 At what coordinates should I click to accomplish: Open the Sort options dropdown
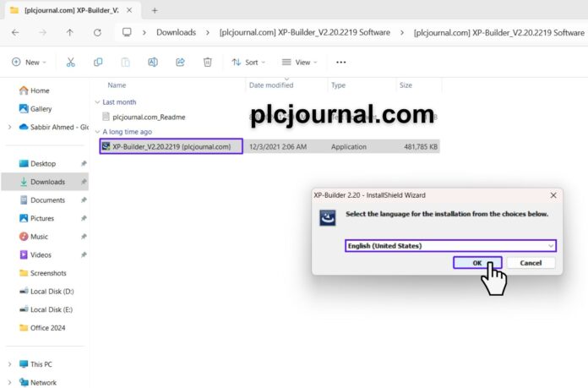click(248, 63)
